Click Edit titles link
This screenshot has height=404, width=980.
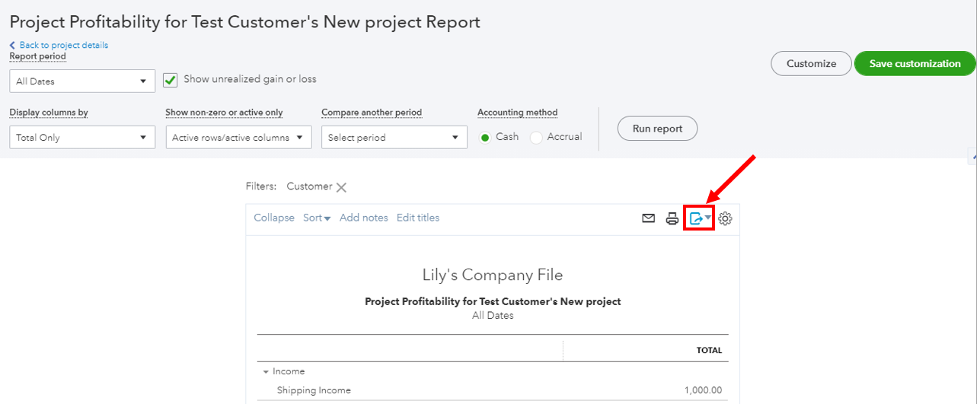coord(418,218)
